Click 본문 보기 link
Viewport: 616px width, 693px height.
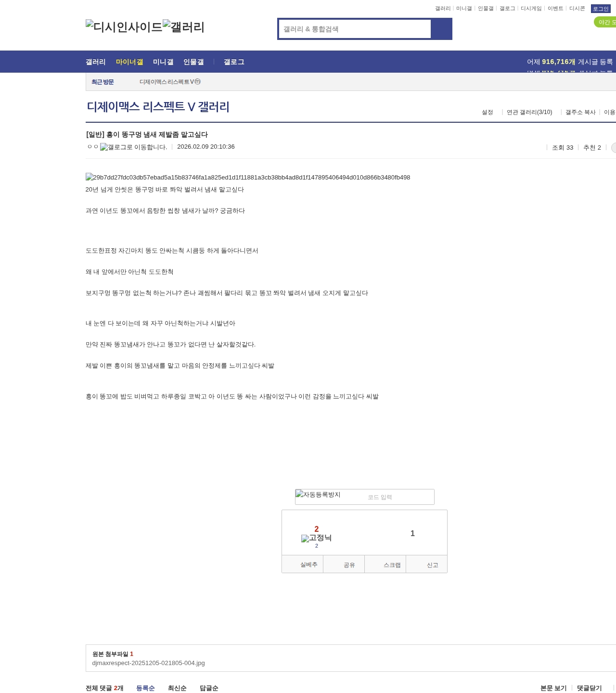(553, 688)
